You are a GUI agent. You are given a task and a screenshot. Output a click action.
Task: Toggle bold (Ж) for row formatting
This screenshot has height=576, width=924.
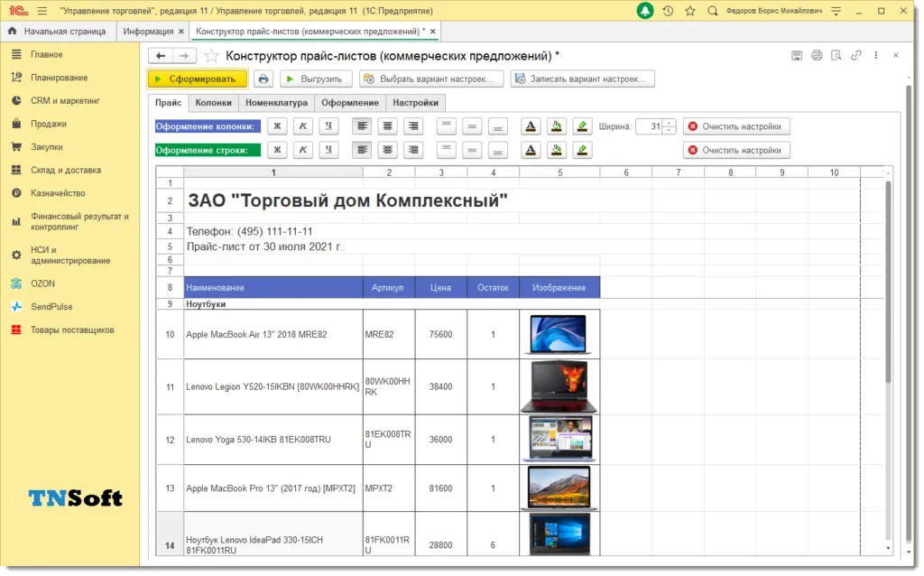277,150
